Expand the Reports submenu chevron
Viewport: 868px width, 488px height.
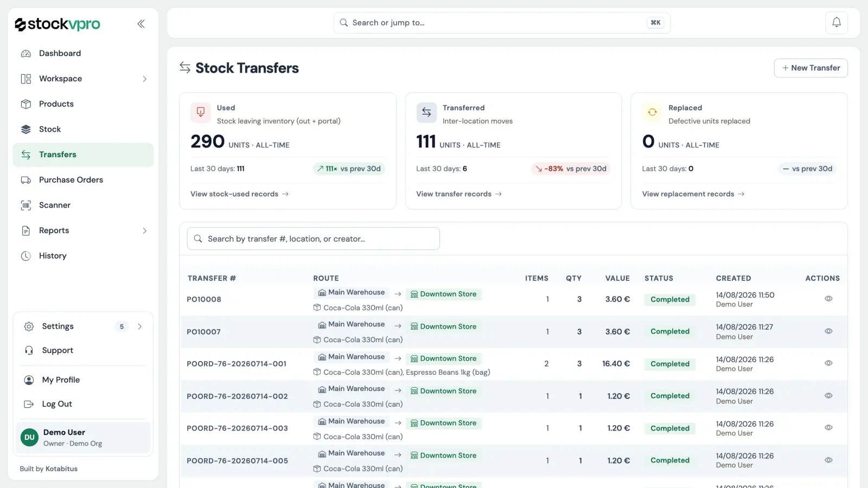144,231
